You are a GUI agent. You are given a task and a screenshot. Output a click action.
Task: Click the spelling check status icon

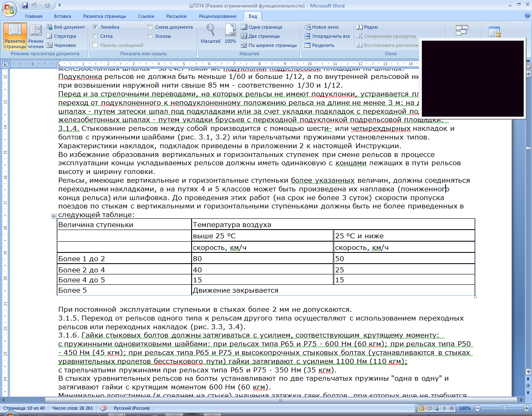pyautogui.click(x=104, y=408)
